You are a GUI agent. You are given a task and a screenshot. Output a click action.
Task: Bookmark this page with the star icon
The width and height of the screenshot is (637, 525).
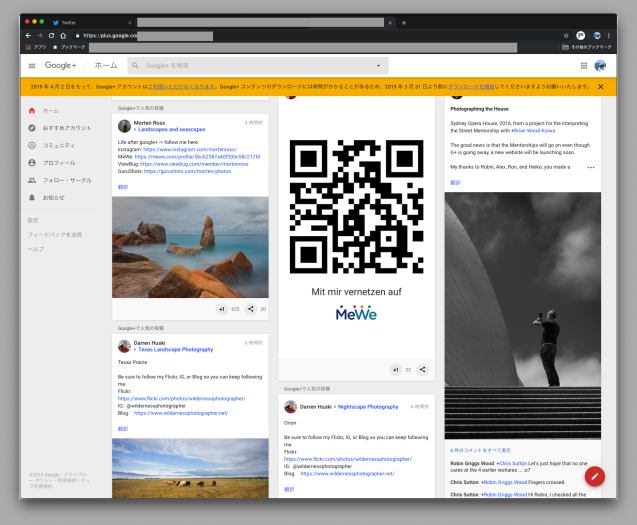coord(566,36)
